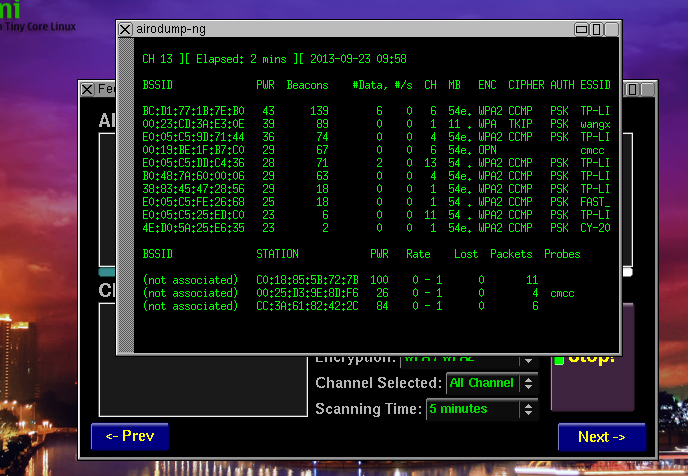Proceed with the Next -> button

point(602,437)
